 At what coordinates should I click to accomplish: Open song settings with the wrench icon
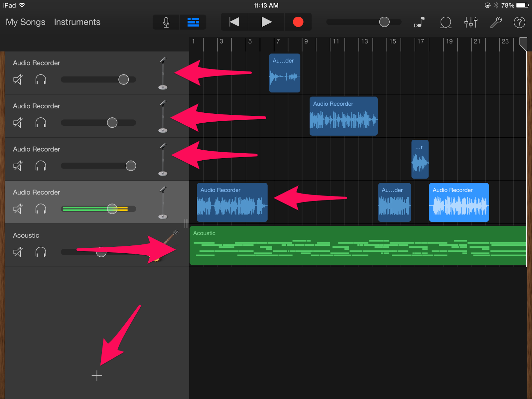point(496,22)
